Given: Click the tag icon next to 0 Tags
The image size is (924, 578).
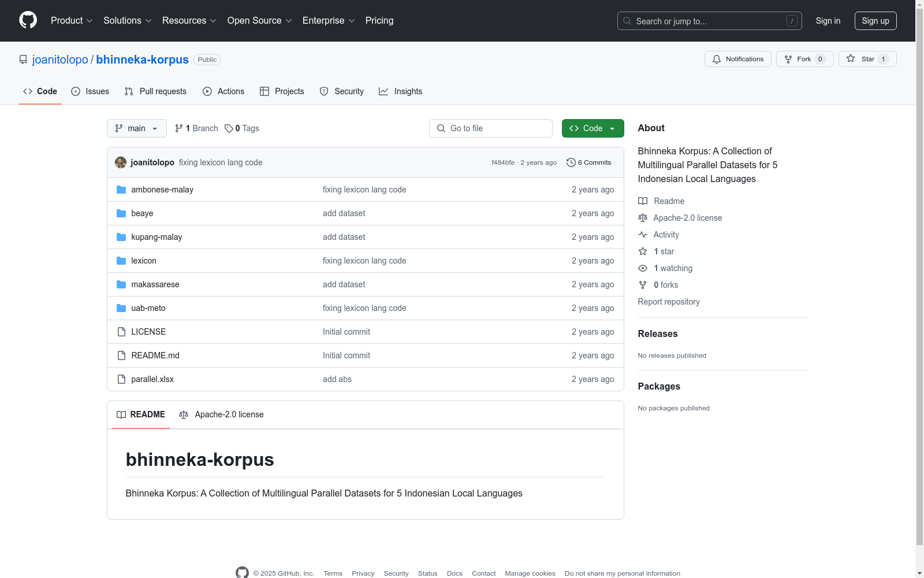Looking at the screenshot, I should coord(229,128).
